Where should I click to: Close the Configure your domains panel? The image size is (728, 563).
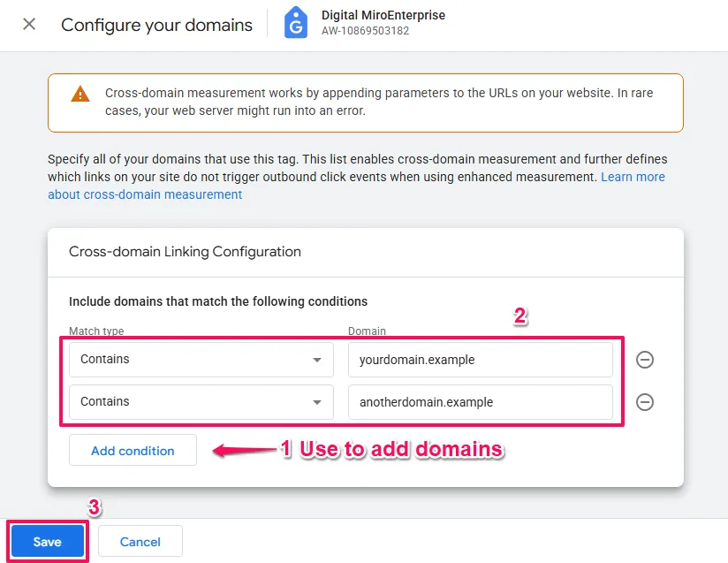[29, 24]
